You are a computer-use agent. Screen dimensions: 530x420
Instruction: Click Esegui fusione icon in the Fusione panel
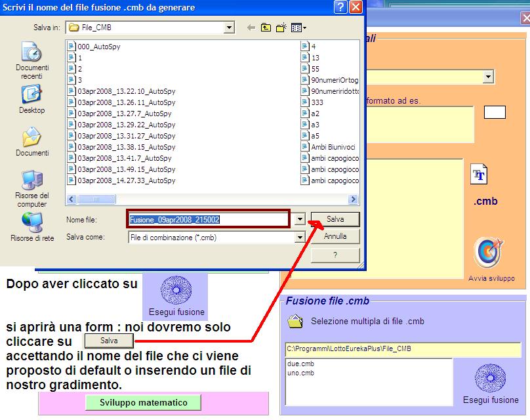[491, 379]
